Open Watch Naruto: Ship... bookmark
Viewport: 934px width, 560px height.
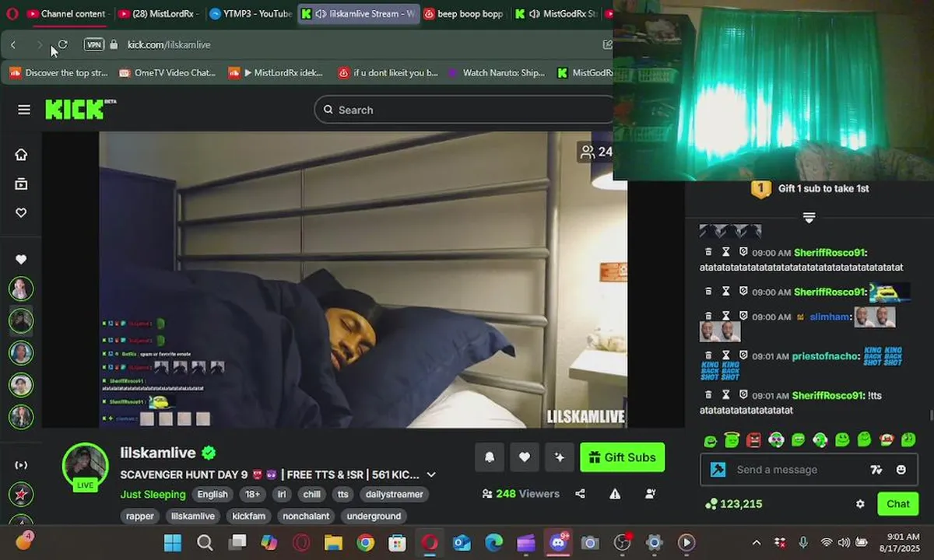[x=497, y=73]
